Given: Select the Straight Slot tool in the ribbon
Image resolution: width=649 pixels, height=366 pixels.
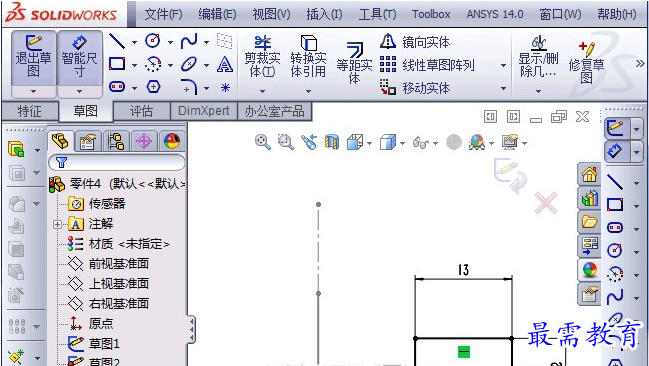Looking at the screenshot, I should point(117,87).
